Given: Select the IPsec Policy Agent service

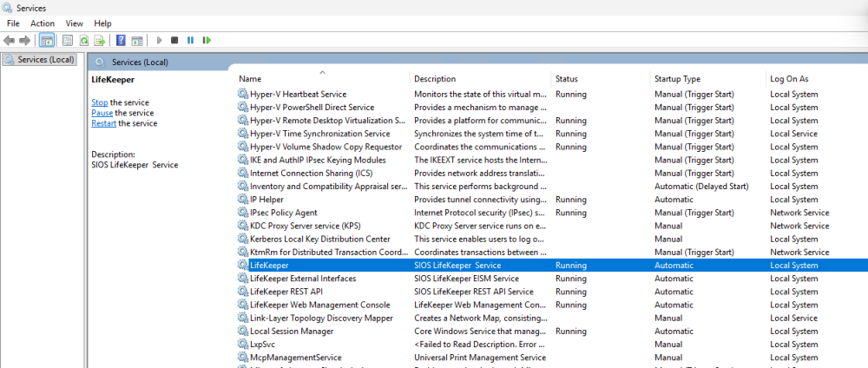Looking at the screenshot, I should 552,213.
